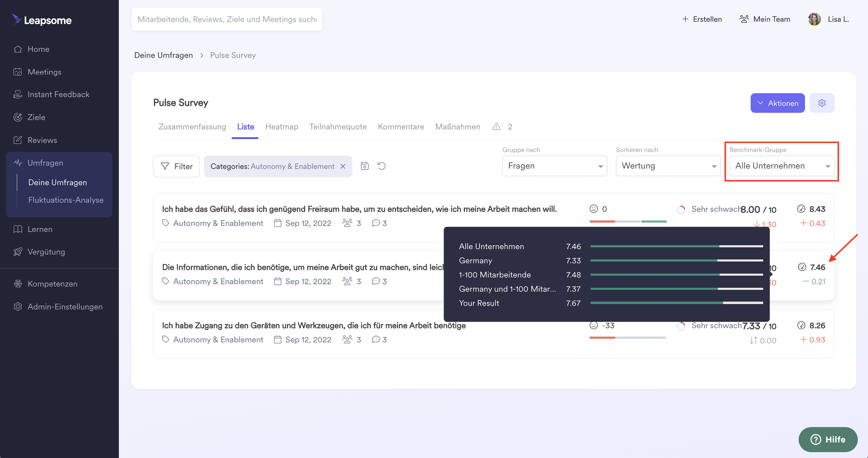Open Teilnahmequote tab
Viewport: 868px width, 458px height.
338,127
